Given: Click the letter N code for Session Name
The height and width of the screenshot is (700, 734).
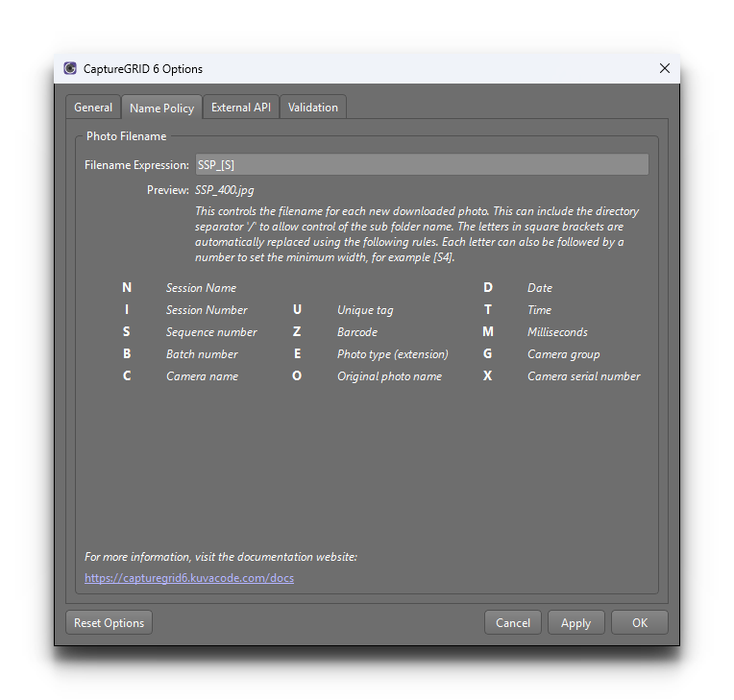Looking at the screenshot, I should pos(127,287).
